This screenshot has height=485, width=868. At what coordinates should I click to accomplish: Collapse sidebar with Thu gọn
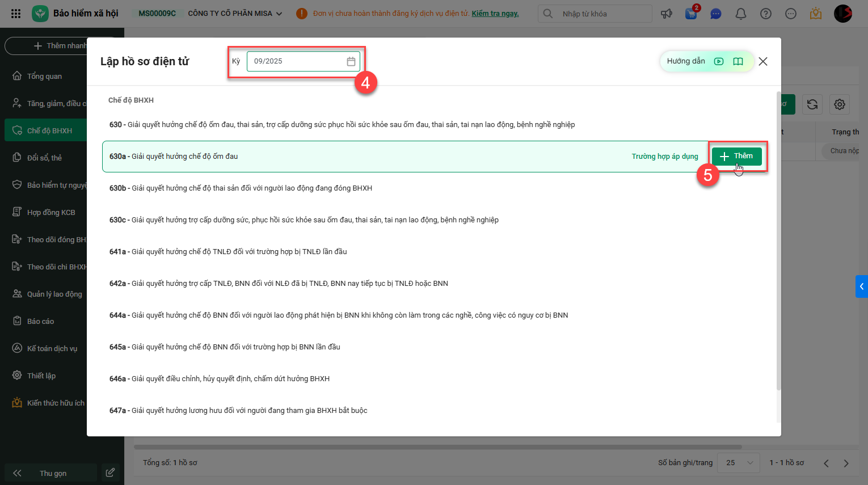tap(50, 473)
